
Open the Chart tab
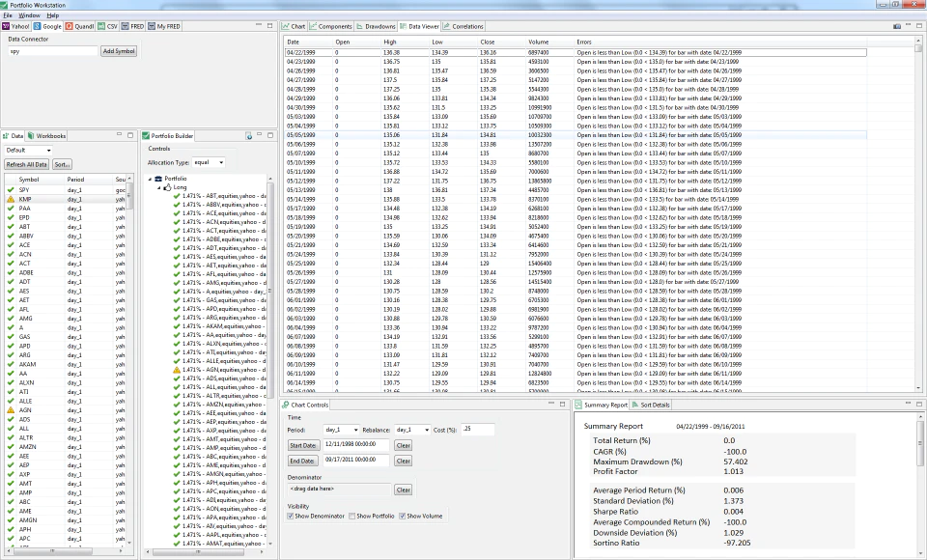coord(294,27)
